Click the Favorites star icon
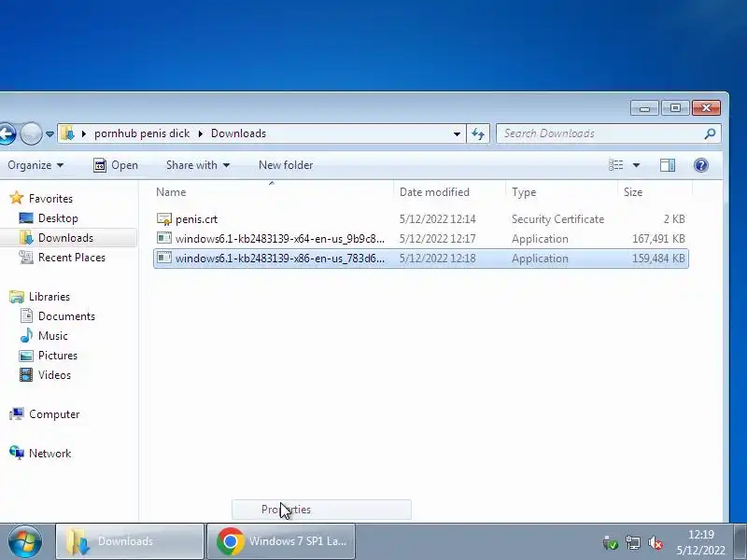Image resolution: width=747 pixels, height=560 pixels. click(16, 198)
